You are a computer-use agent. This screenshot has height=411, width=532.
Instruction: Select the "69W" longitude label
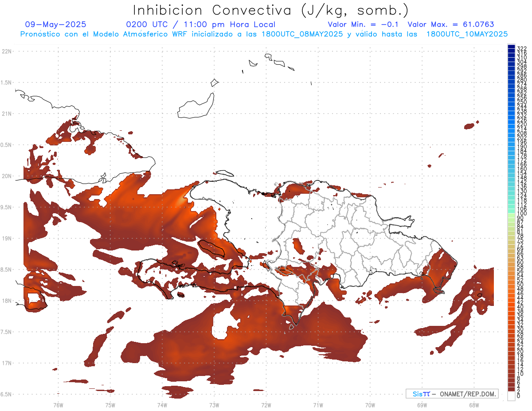coord(422,404)
